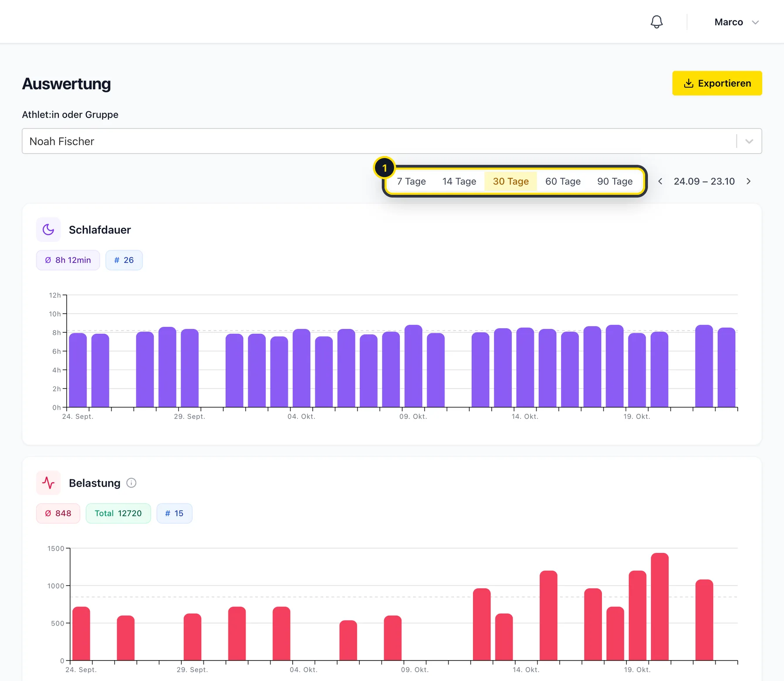The image size is (784, 681).
Task: Click the average load badge 848
Action: [58, 513]
